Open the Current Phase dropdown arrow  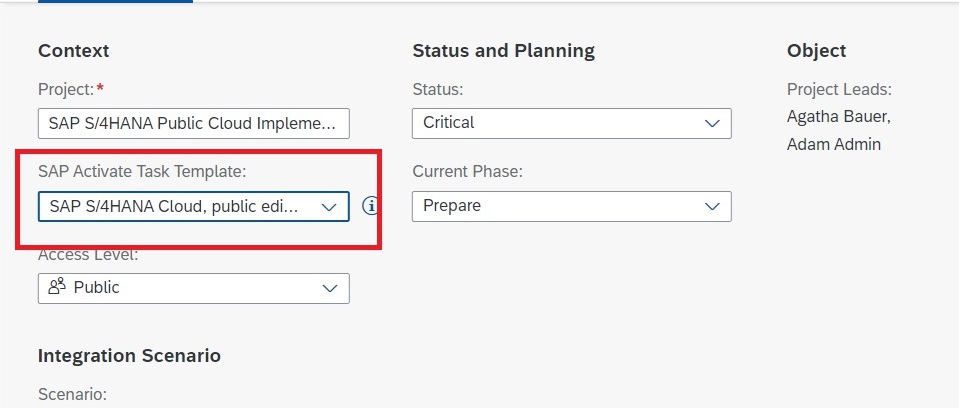[x=712, y=206]
